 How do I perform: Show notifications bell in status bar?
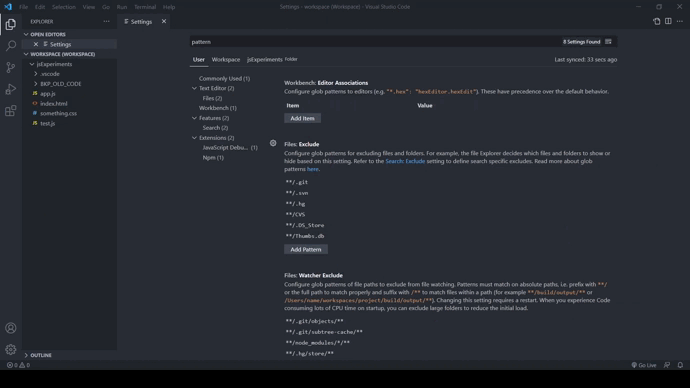680,365
